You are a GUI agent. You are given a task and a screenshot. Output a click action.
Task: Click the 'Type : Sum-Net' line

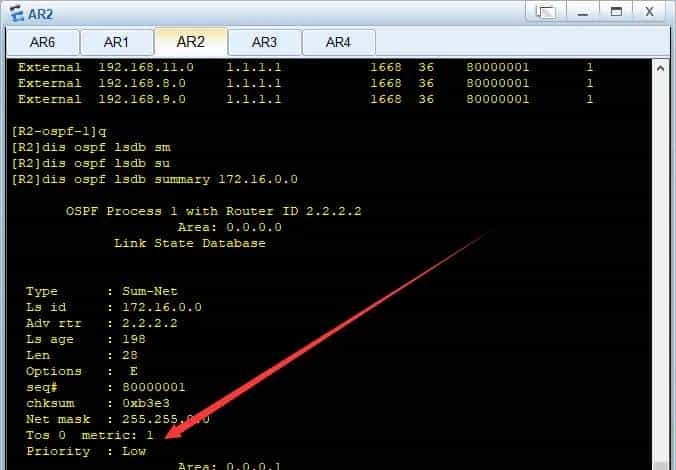tap(101, 291)
